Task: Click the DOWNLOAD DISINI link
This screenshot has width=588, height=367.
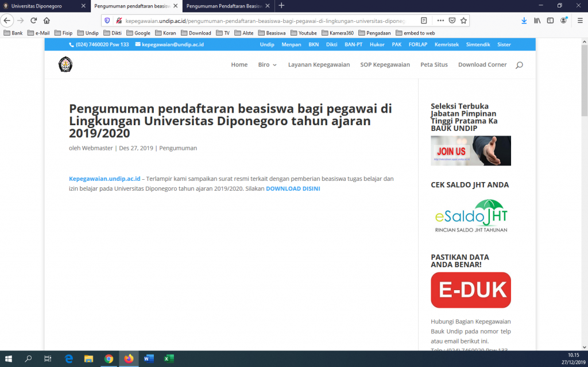Action: (x=293, y=188)
